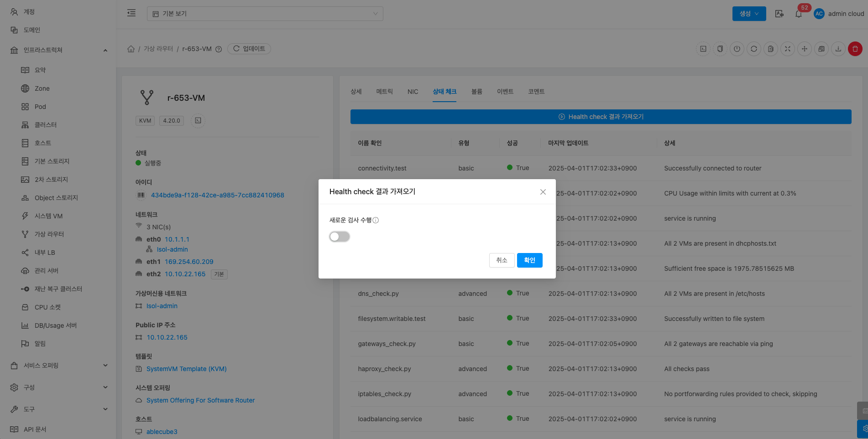Select 시스템 VM in the sidebar

tap(48, 216)
